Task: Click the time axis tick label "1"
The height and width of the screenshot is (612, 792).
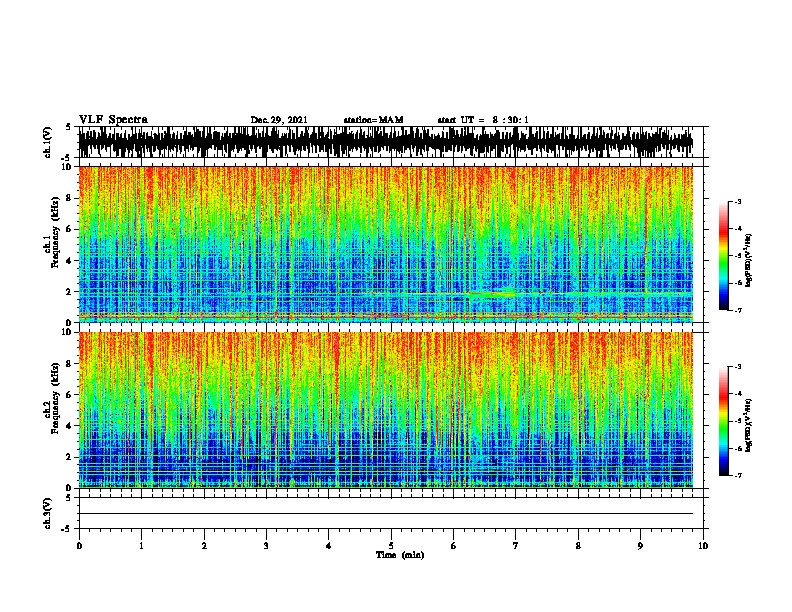Action: [141, 545]
